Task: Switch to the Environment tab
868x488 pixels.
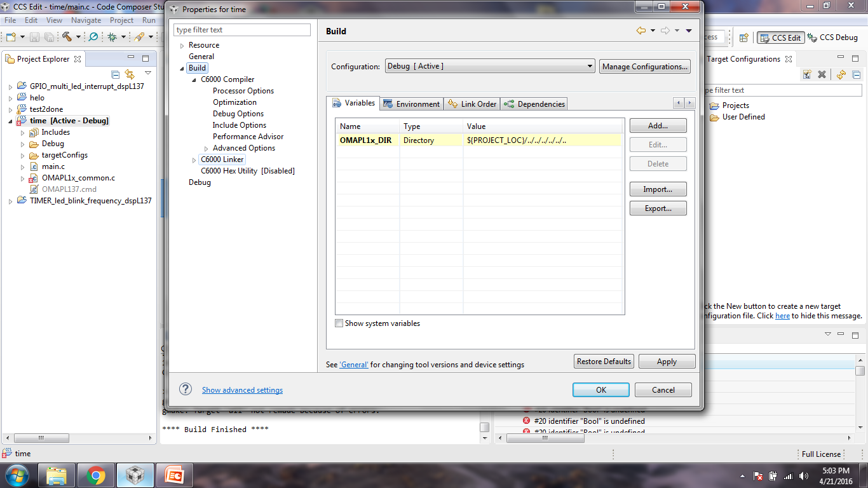Action: click(x=412, y=104)
